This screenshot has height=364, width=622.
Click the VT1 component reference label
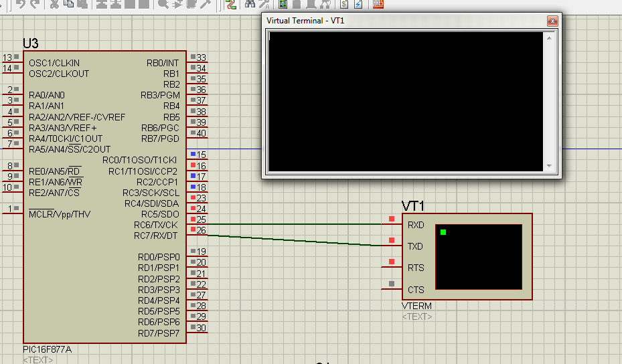[x=413, y=206]
